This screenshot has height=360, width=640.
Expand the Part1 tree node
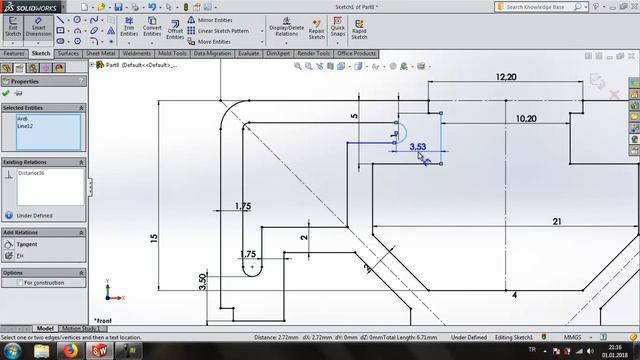(92, 65)
